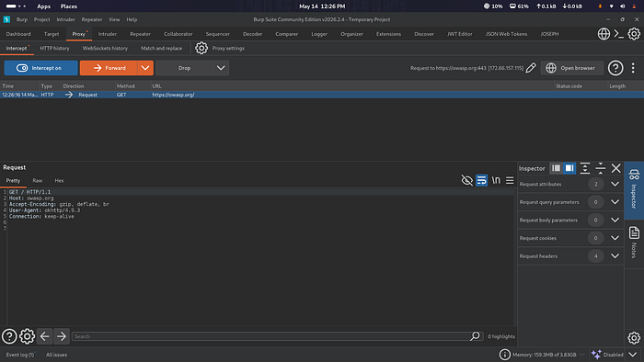Open editor help question mark icon
The width and height of the screenshot is (644, 362).
coord(9,336)
